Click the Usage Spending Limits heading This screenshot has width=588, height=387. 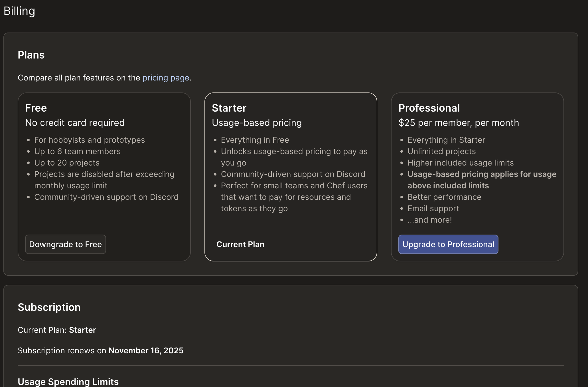[68, 382]
